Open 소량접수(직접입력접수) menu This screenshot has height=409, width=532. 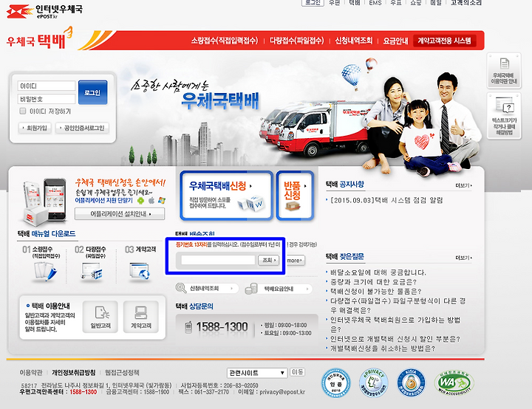click(225, 41)
